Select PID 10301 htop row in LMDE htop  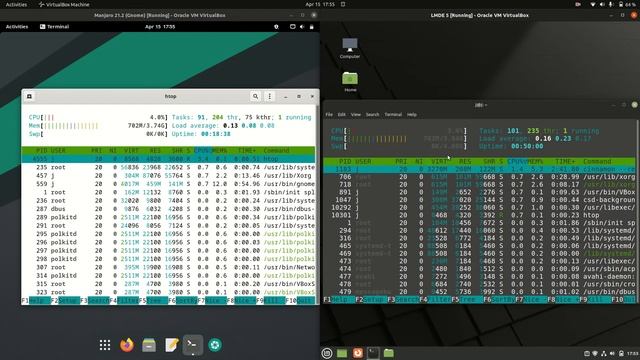tap(480, 215)
